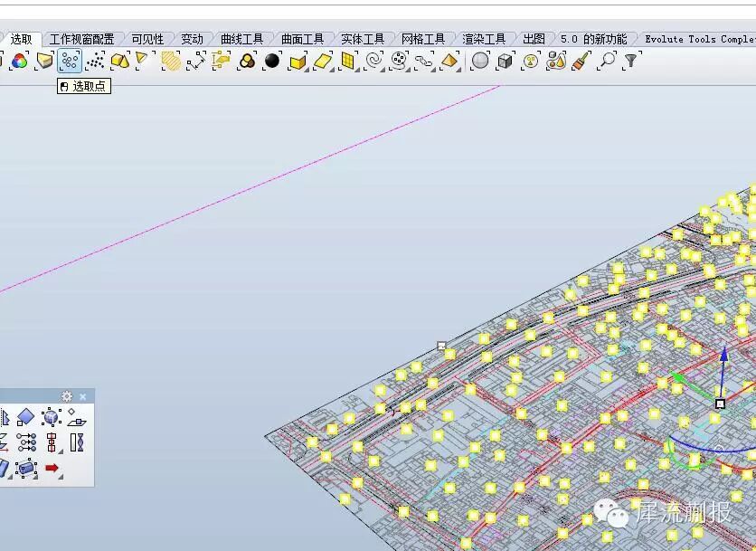Image resolution: width=756 pixels, height=551 pixels.
Task: Click the yellow pyramid selection icon
Action: point(449,62)
